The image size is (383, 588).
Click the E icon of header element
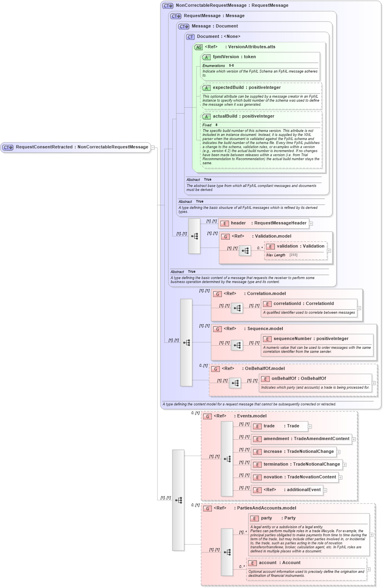coord(224,224)
